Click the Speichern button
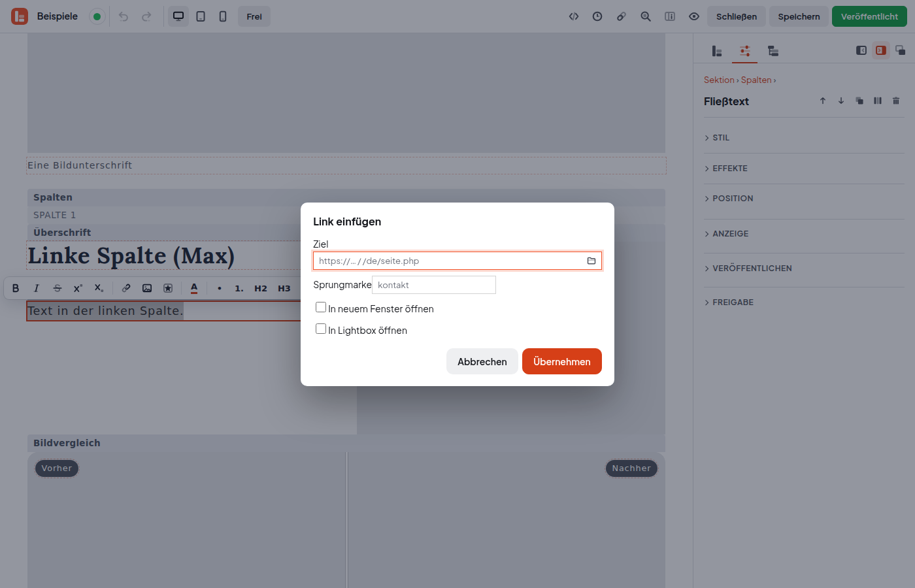Viewport: 915px width, 588px height. [x=799, y=16]
